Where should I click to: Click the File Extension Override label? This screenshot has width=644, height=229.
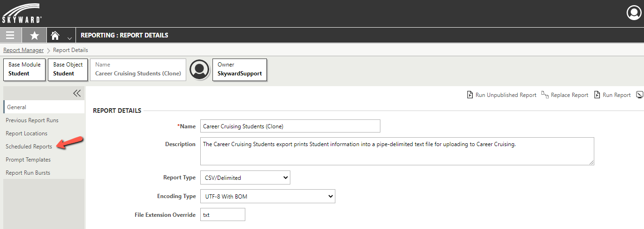(x=165, y=215)
